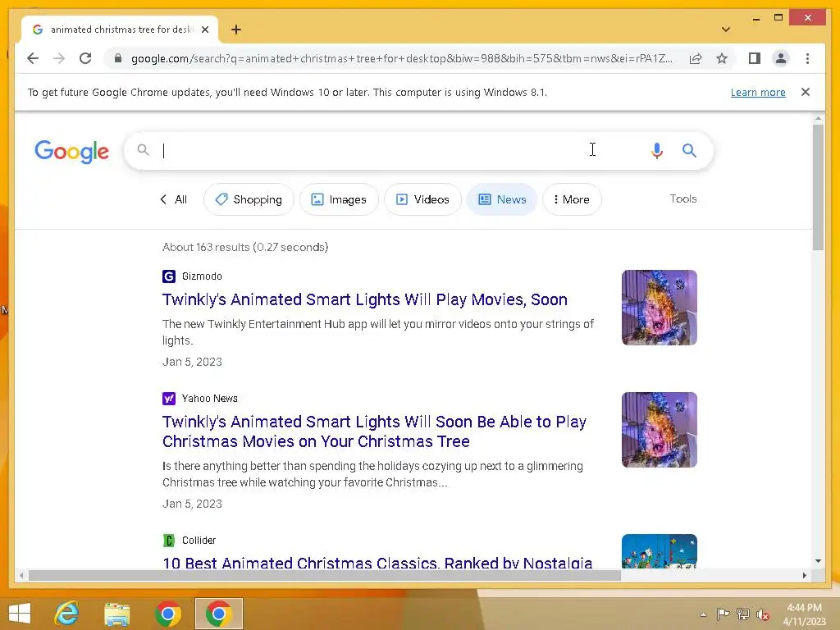Viewport: 840px width, 630px height.
Task: Click the vertical scrollbar thumb
Action: (x=818, y=187)
